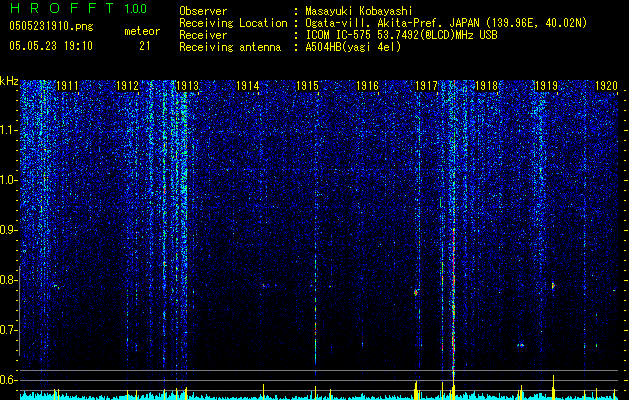
Task: Click the 0.7 kHz axis label
Action: [x=9, y=330]
